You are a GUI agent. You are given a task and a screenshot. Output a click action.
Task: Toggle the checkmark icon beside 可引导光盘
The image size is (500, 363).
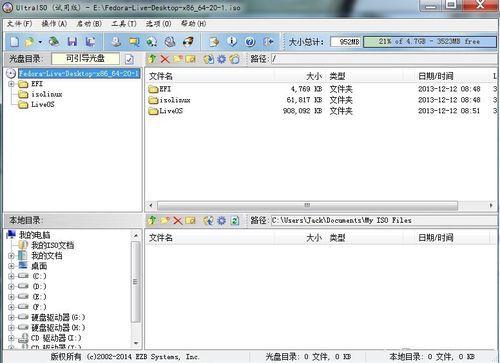[129, 59]
